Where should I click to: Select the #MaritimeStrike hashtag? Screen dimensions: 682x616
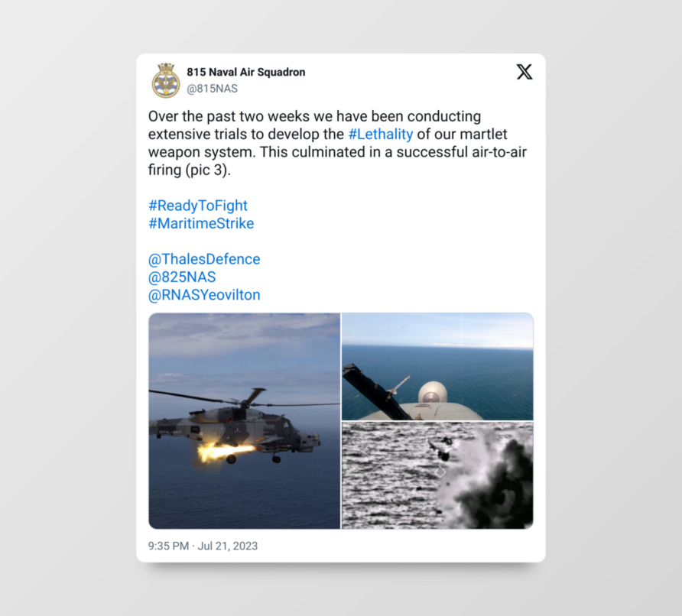coord(201,223)
